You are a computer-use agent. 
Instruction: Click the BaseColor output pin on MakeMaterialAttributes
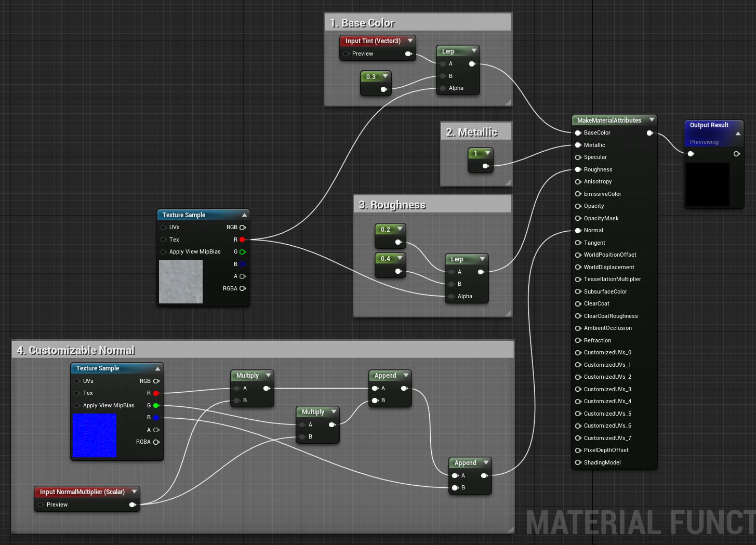click(649, 133)
